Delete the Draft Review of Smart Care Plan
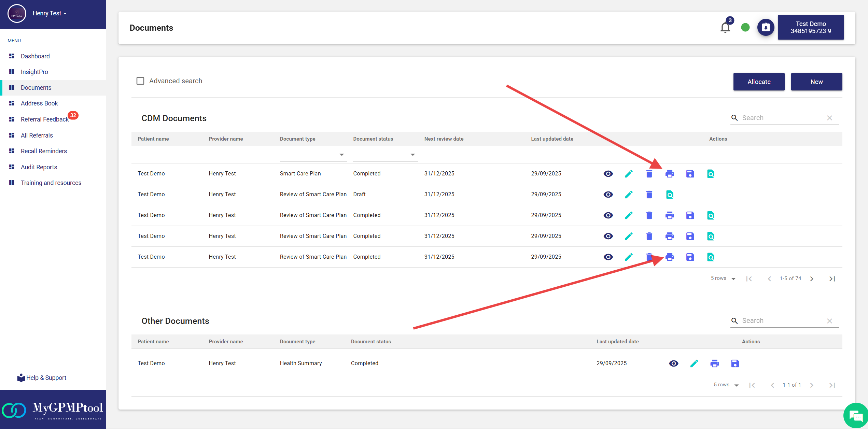The image size is (868, 429). (x=649, y=195)
